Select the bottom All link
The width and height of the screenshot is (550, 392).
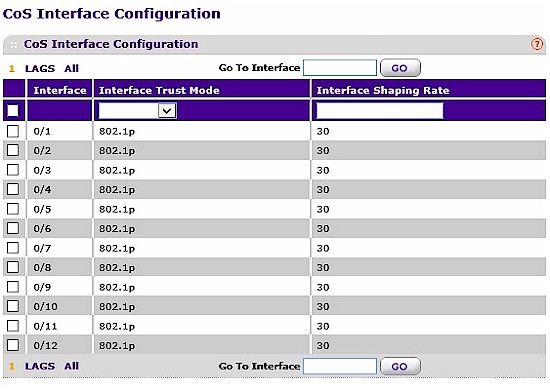coord(72,366)
